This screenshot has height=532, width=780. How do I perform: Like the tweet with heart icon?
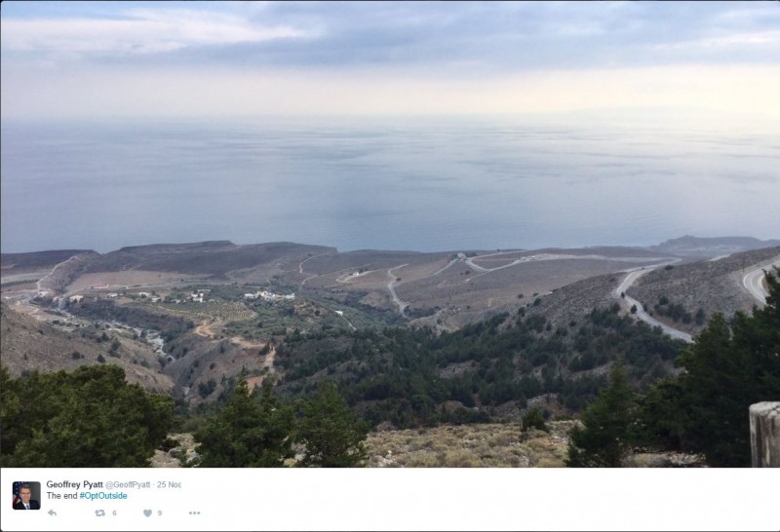tap(148, 513)
